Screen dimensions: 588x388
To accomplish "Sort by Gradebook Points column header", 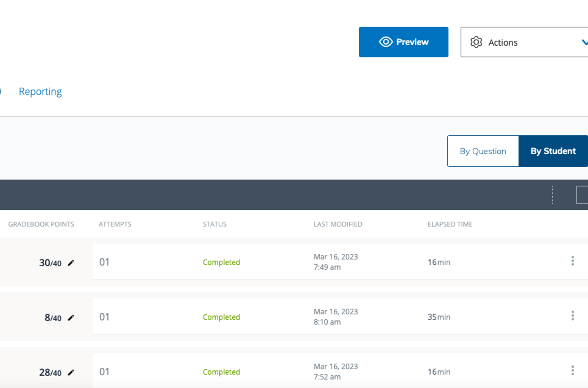I will 41,224.
